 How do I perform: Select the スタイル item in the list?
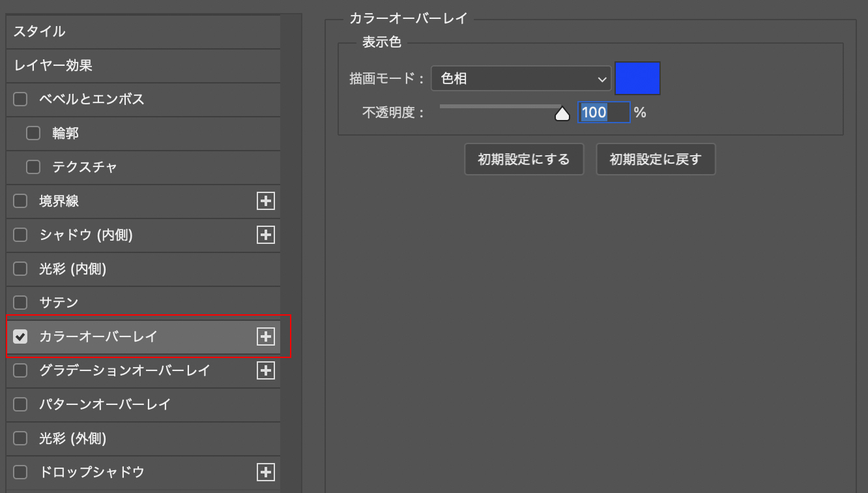click(143, 31)
